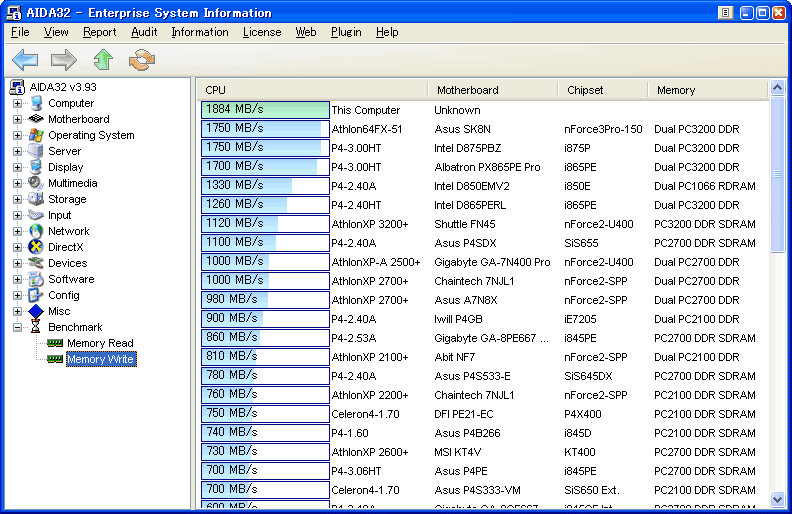The width and height of the screenshot is (792, 514).
Task: Click the Devices tree icon
Action: pos(36,263)
